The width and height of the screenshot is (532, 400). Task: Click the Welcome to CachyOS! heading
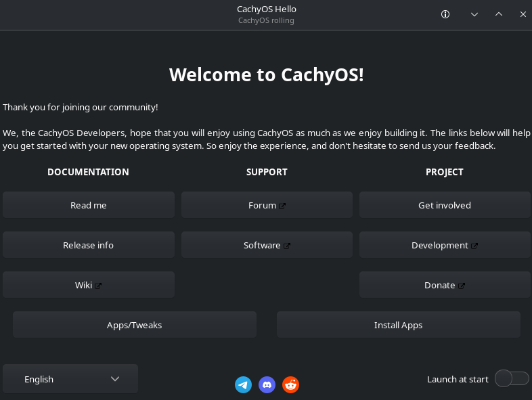point(267,74)
